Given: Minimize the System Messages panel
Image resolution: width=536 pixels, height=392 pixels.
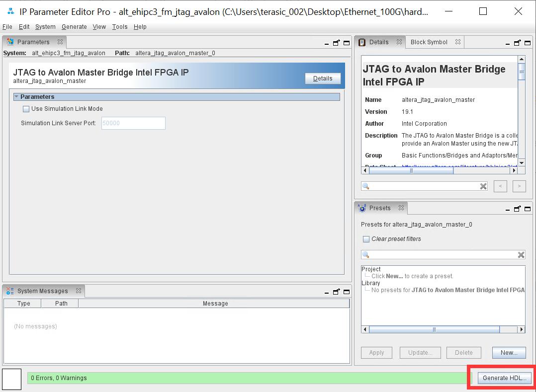Looking at the screenshot, I should (x=327, y=293).
